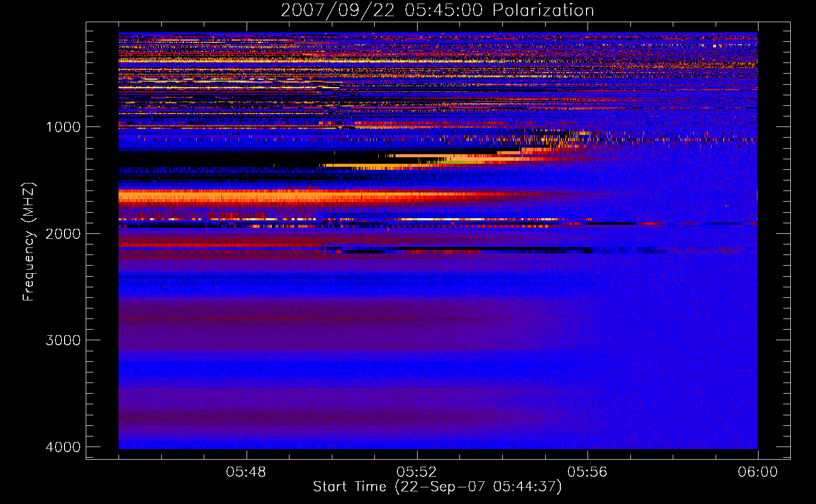This screenshot has height=504, width=816.
Task: Click the 3000 frequency tick label
Action: pos(63,340)
